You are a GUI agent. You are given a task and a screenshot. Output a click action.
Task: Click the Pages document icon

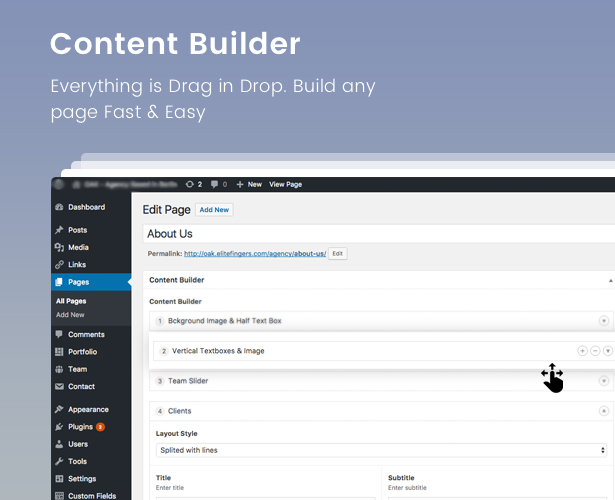(59, 282)
